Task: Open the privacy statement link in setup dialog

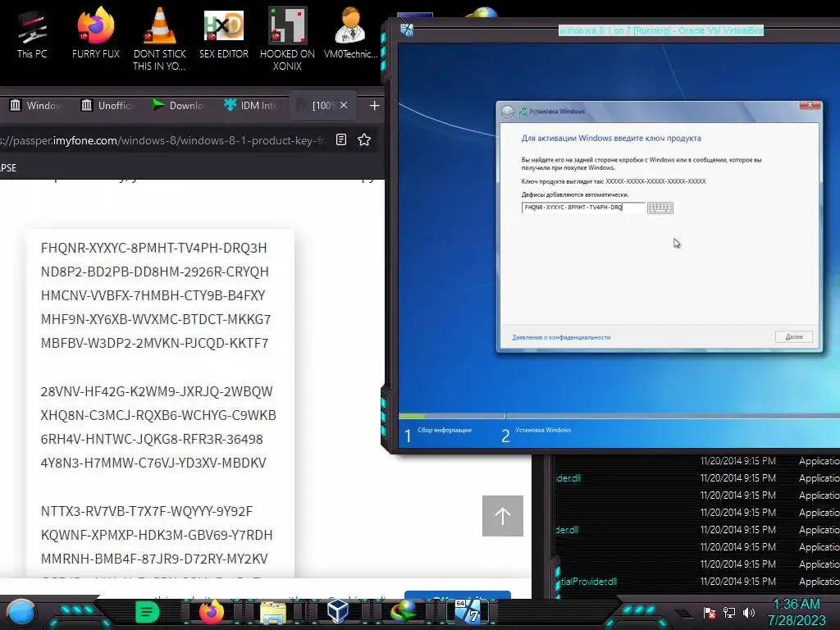Action: tap(561, 337)
